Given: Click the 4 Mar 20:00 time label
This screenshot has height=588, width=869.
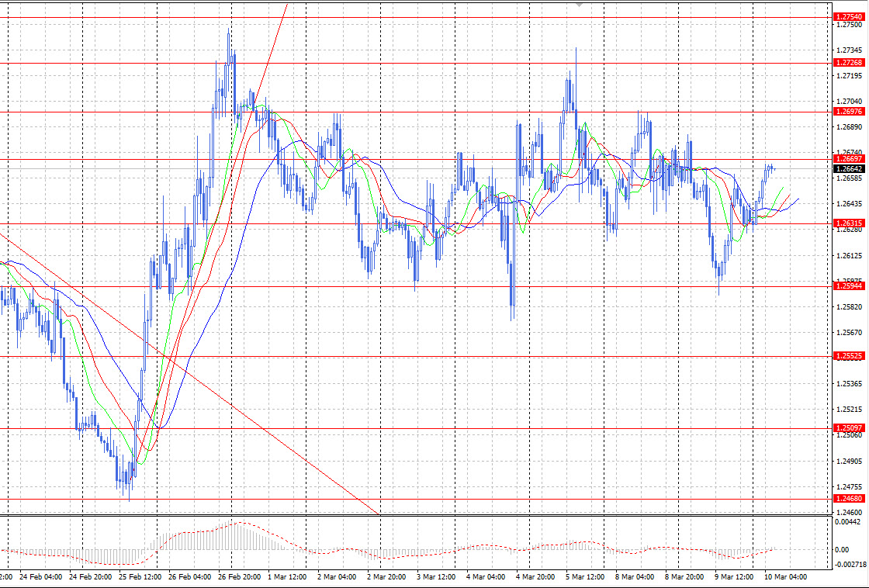Looking at the screenshot, I should [x=535, y=577].
